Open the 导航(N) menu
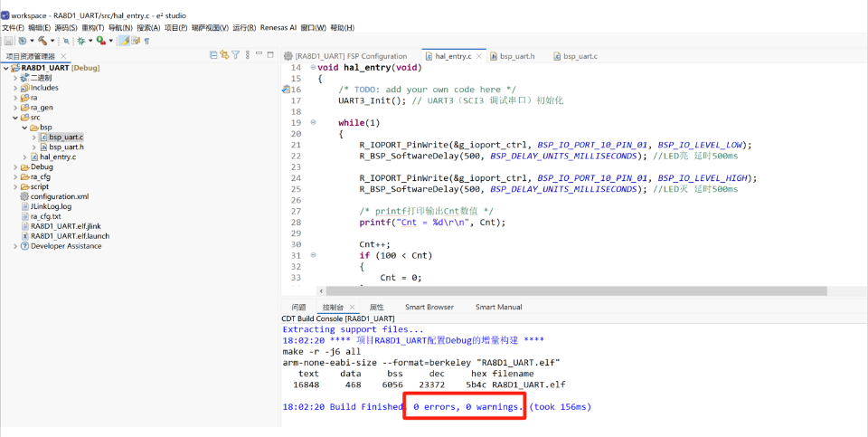This screenshot has width=868, height=437. [x=120, y=28]
